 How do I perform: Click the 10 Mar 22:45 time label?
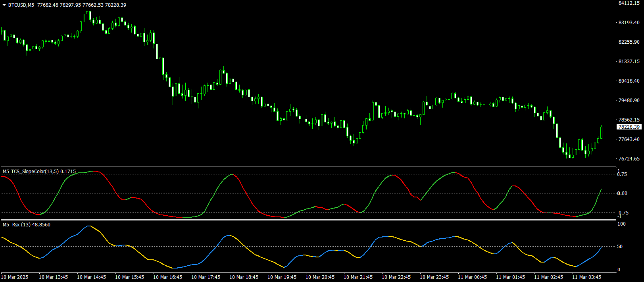(x=396, y=277)
